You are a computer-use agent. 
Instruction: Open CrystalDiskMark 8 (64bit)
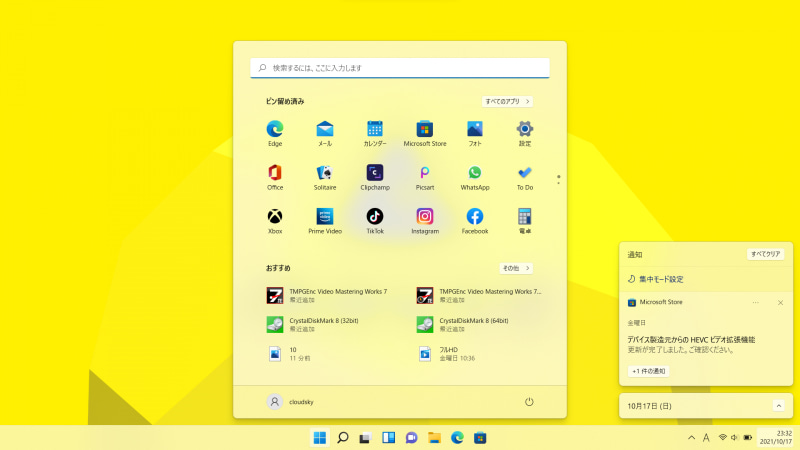click(x=462, y=324)
